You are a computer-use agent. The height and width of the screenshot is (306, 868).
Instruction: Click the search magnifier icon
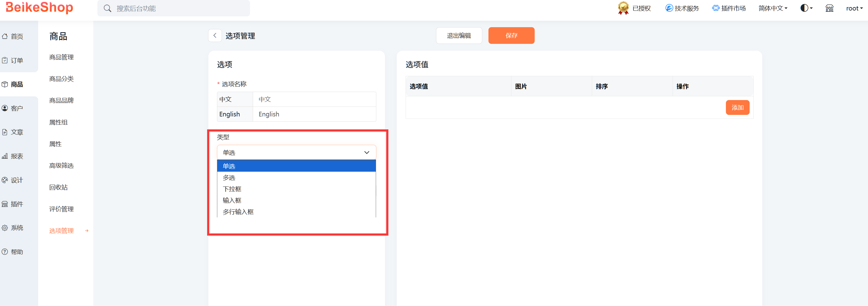pyautogui.click(x=108, y=8)
